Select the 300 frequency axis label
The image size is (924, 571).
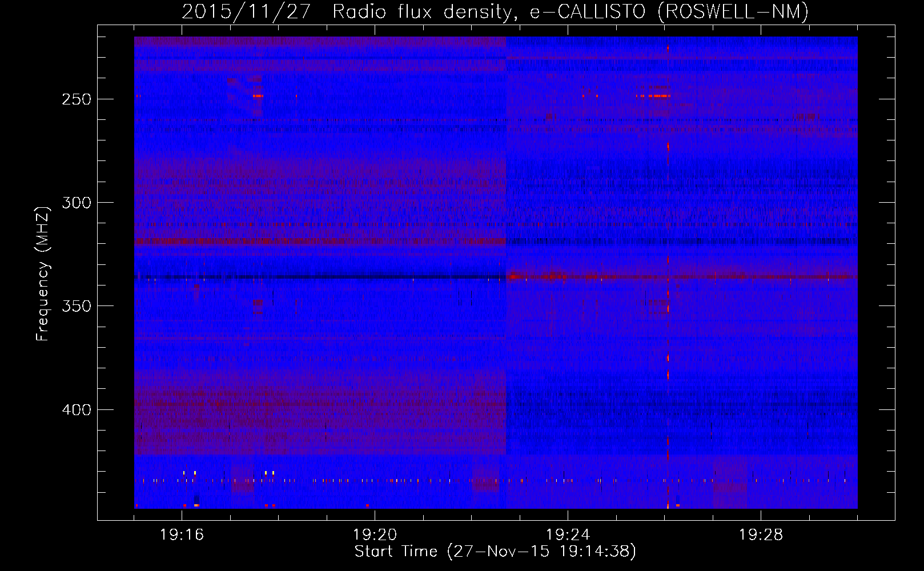(77, 203)
